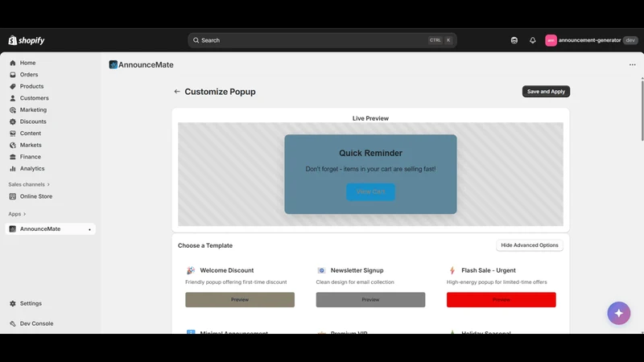Viewport: 644px width, 362px height.
Task: Click the AnnounceMate app logo
Action: (x=113, y=64)
